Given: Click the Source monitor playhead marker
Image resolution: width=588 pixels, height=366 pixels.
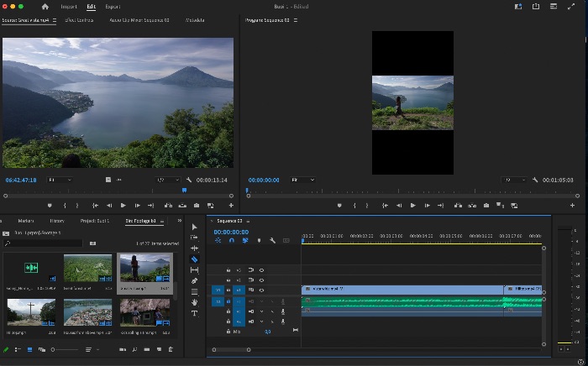Looking at the screenshot, I should point(184,191).
